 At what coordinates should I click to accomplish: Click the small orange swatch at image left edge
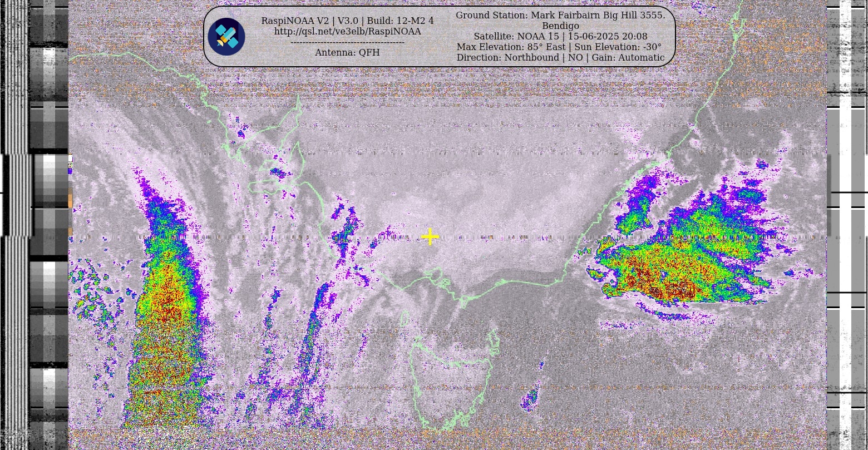tap(71, 199)
